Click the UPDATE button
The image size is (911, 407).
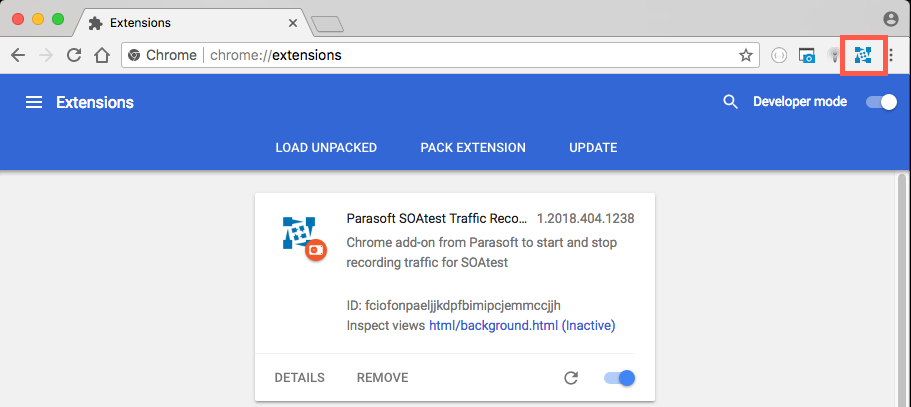click(593, 147)
